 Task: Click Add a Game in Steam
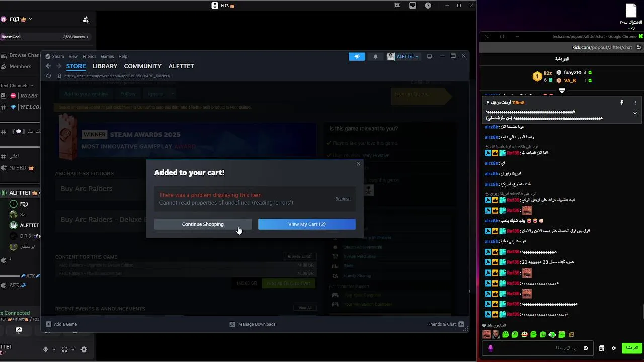tap(61, 324)
